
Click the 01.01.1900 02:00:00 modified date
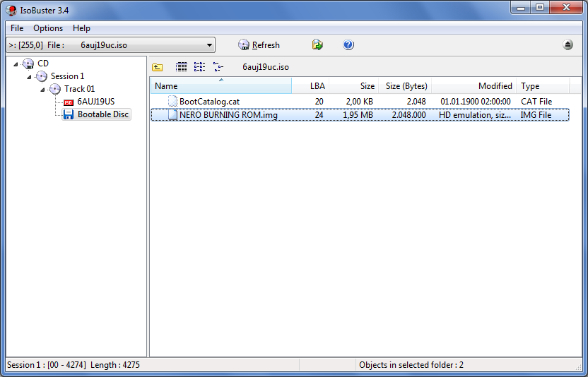[x=476, y=102]
